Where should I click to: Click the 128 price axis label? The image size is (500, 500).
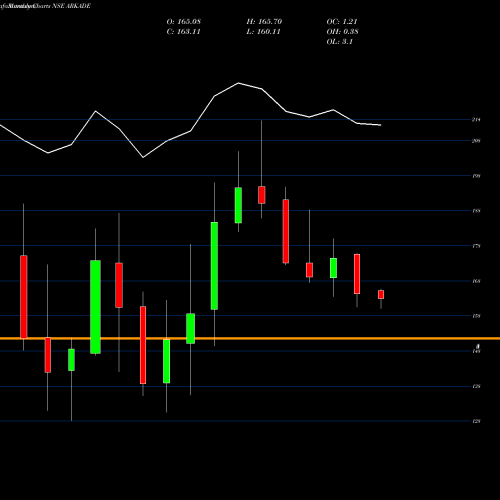tap(476, 421)
